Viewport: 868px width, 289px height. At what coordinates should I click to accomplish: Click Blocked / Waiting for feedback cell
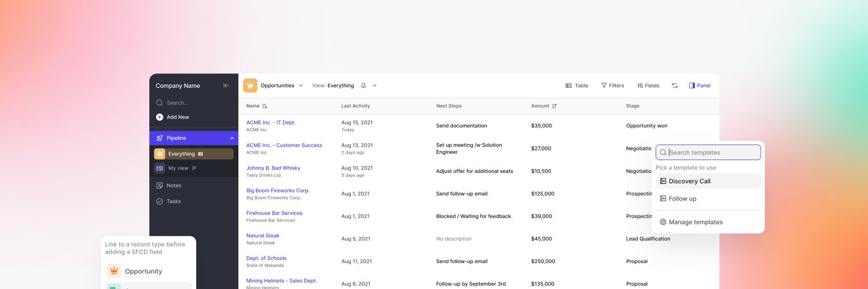pyautogui.click(x=473, y=216)
